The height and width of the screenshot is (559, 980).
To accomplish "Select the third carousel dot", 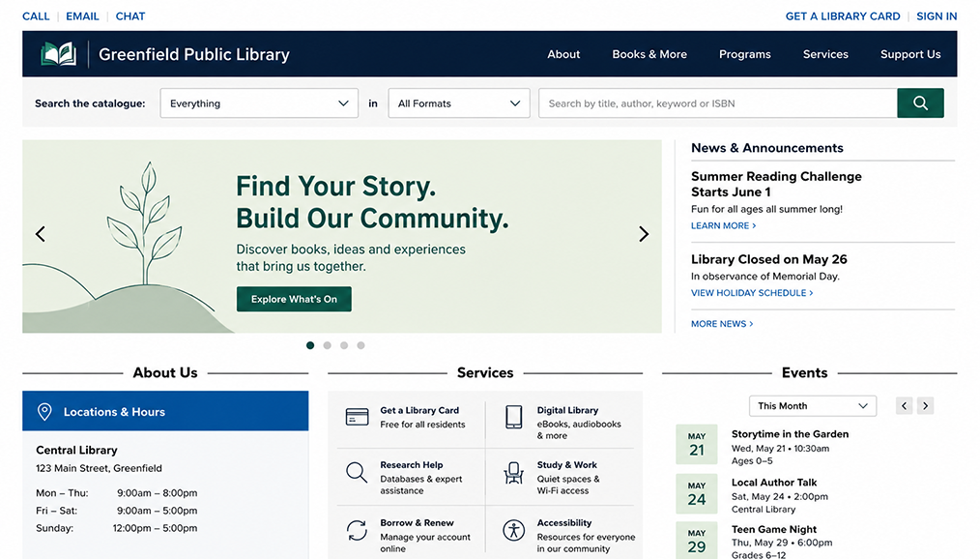I will coord(344,345).
